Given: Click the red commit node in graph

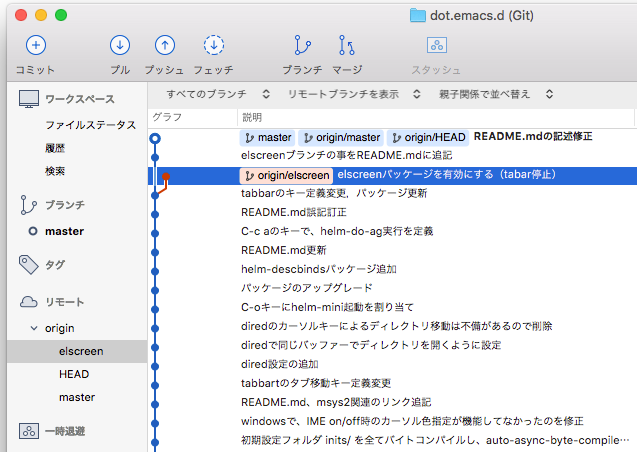Looking at the screenshot, I should point(166,176).
